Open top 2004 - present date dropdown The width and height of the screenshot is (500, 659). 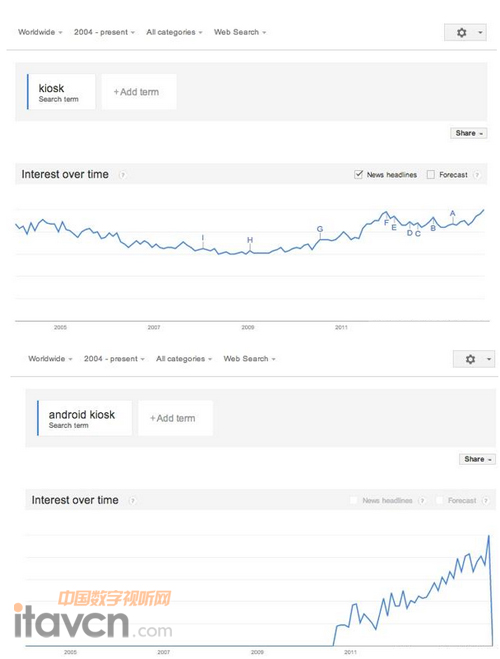[x=104, y=32]
